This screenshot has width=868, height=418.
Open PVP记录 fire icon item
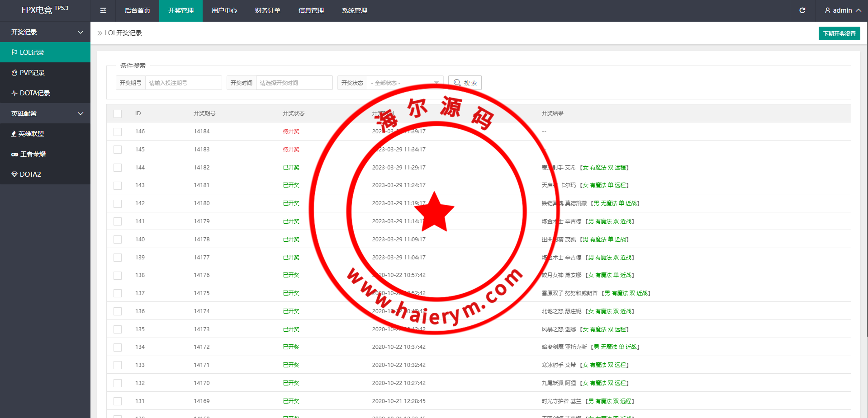coord(14,73)
